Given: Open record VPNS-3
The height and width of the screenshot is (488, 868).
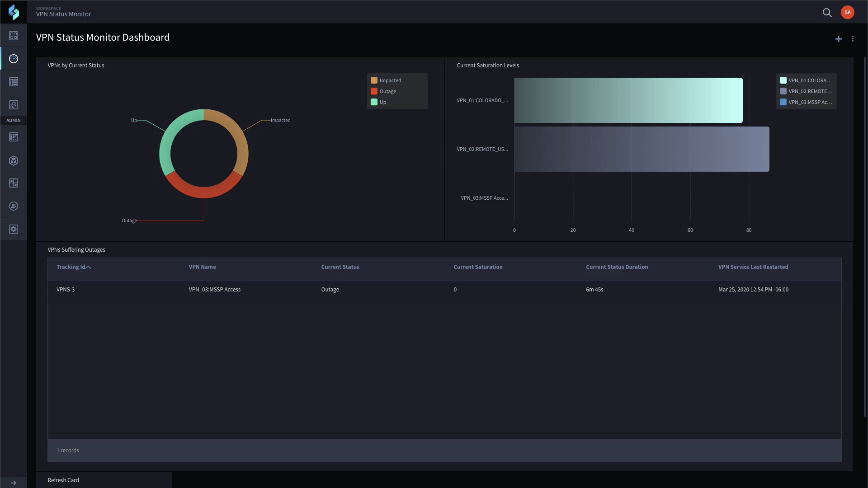Looking at the screenshot, I should (x=66, y=290).
